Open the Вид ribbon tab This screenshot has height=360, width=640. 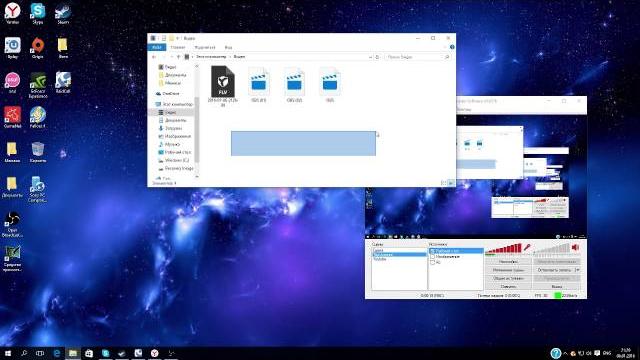(x=229, y=47)
